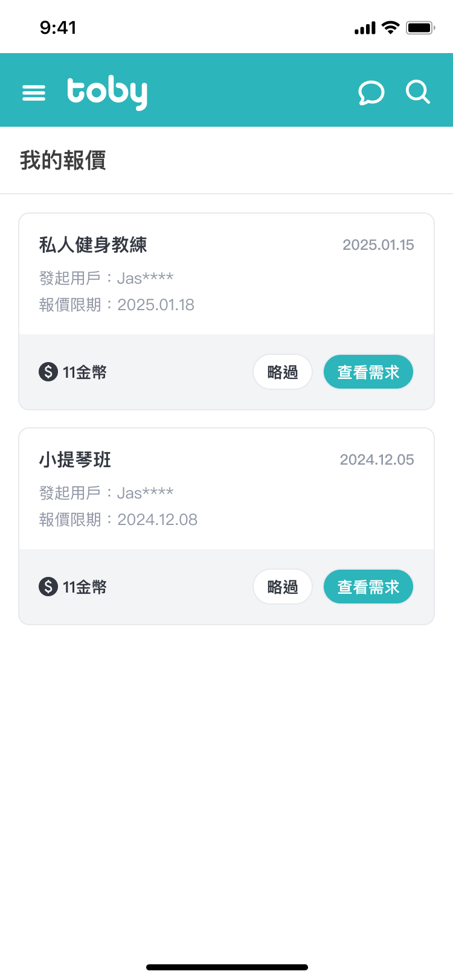Tap coin icon on 小提琴班 card
453x980 pixels.
tap(48, 587)
